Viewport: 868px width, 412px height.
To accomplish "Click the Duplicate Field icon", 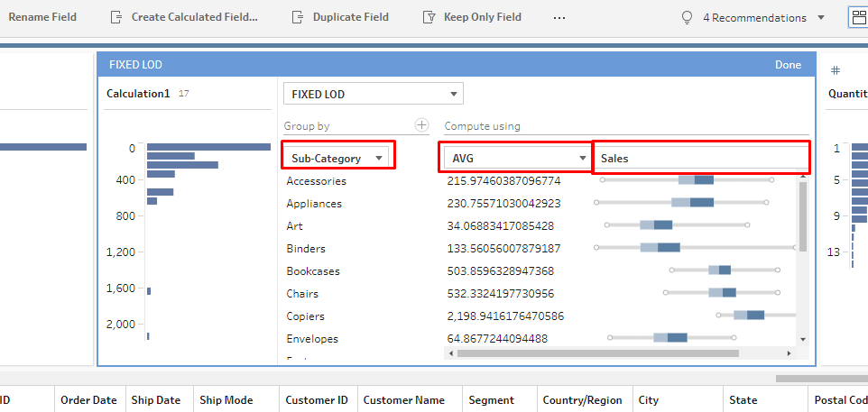I will (x=297, y=17).
